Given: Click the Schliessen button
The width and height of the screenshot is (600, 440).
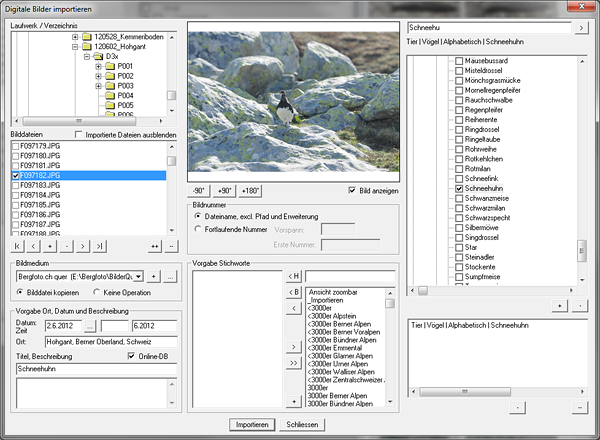Looking at the screenshot, I should point(303,424).
